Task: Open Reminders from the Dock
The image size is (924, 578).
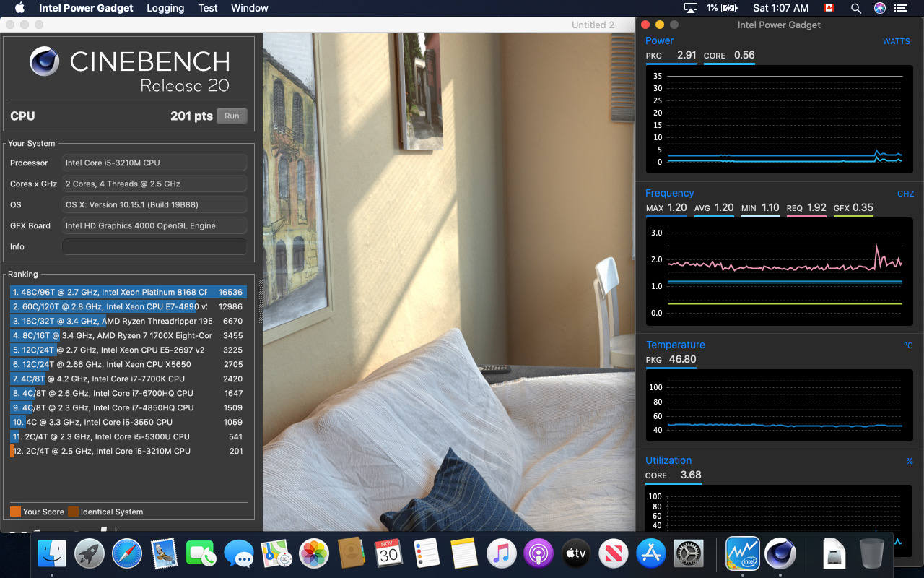Action: [x=427, y=554]
